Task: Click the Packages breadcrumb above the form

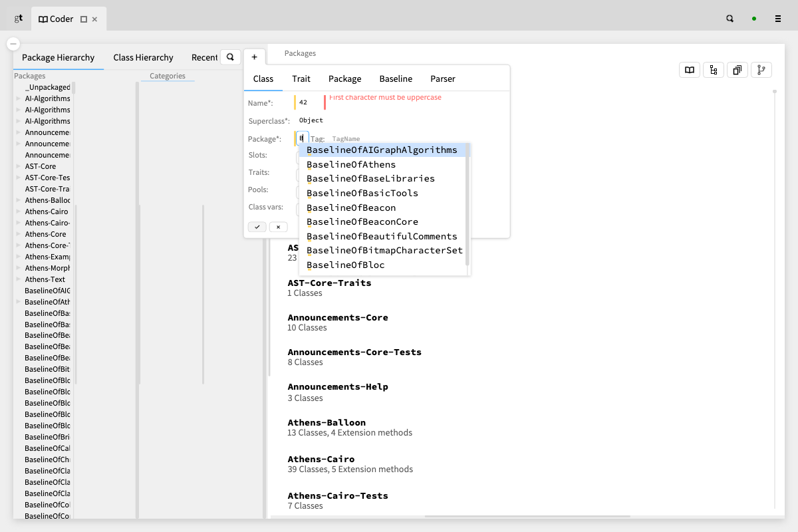Action: click(x=300, y=53)
